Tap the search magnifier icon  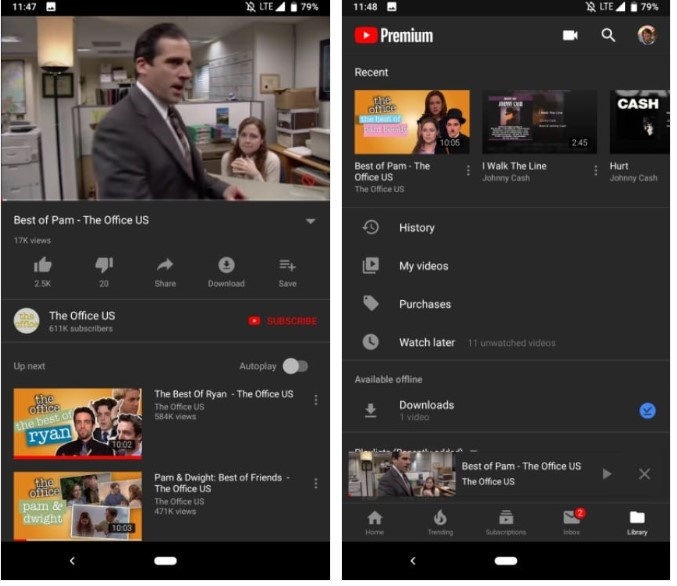tap(608, 35)
